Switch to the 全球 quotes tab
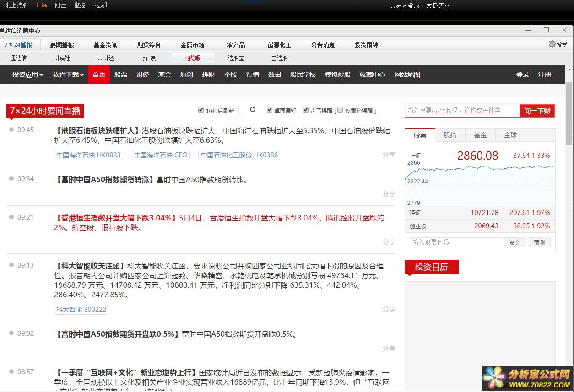574x392 pixels. 510,135
